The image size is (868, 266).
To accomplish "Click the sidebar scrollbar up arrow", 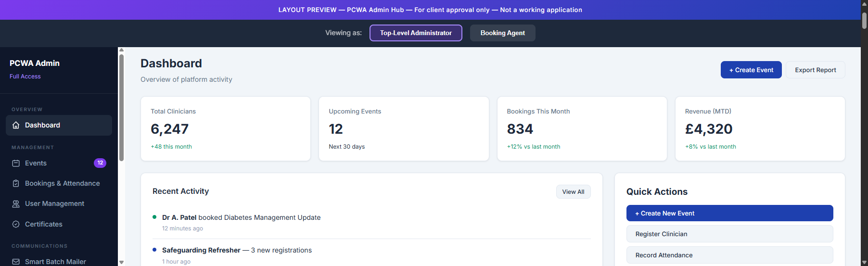I will pyautogui.click(x=121, y=50).
